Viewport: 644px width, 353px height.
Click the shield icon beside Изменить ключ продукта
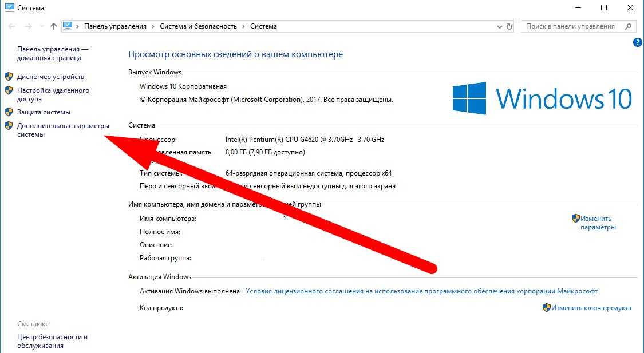[x=546, y=307]
